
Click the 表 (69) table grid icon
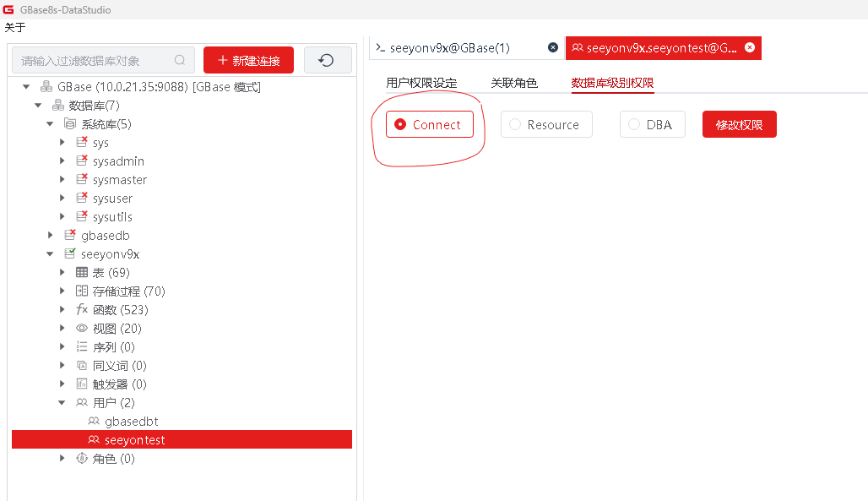click(81, 272)
